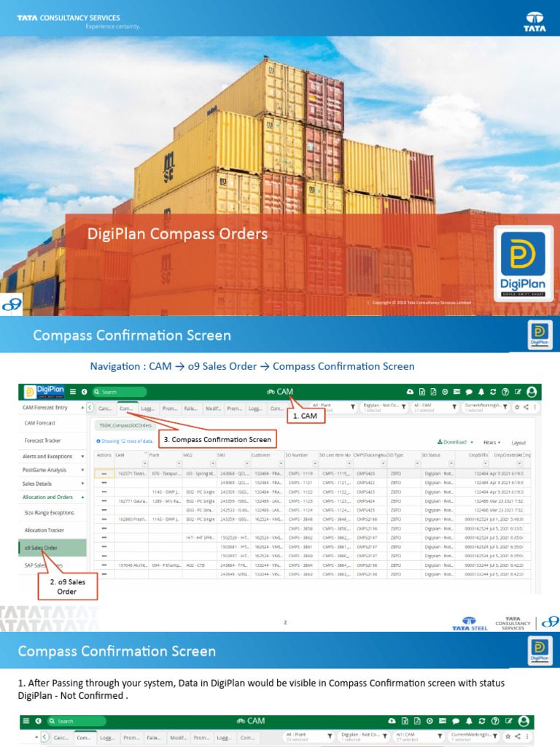Click Actions dash icon in the CMPS - 1119 row
This screenshot has width=560, height=747.
click(x=104, y=474)
